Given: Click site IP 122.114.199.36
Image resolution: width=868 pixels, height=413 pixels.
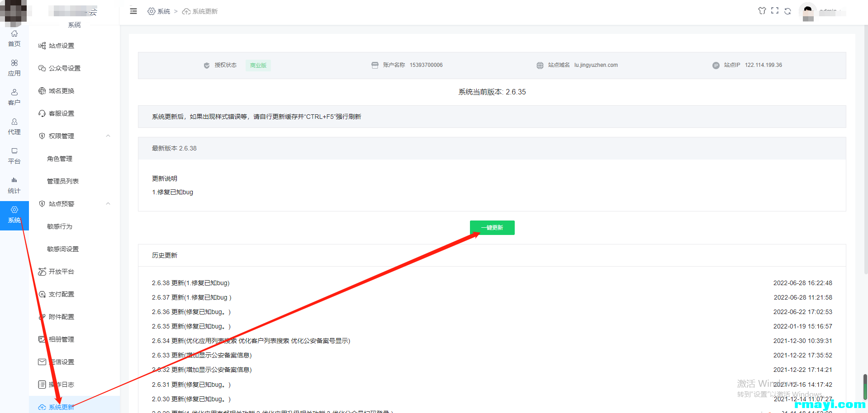Looking at the screenshot, I should [764, 65].
